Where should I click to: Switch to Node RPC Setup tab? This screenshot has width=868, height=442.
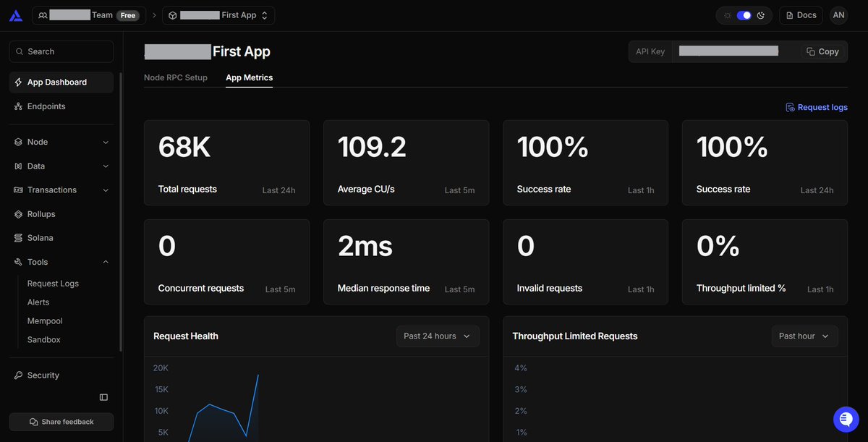pos(176,77)
